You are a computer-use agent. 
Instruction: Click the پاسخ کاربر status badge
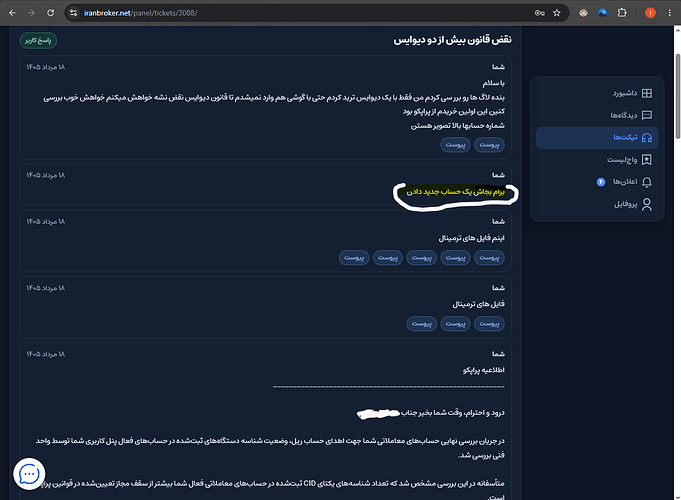(38, 40)
